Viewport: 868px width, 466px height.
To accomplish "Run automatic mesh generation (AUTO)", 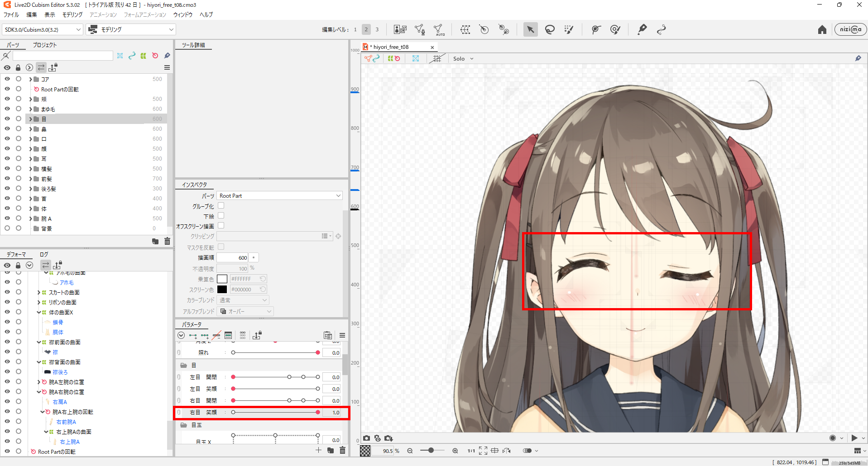I will coord(439,30).
